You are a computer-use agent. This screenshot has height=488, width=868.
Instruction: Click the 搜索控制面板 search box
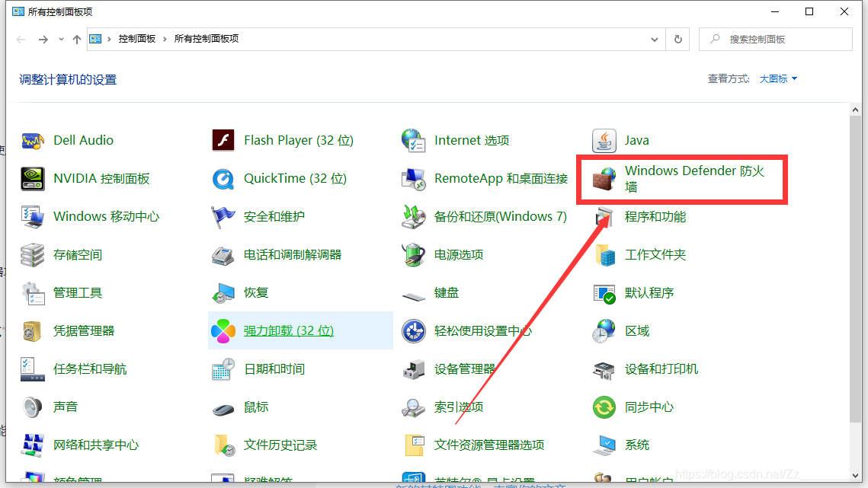[x=776, y=40]
